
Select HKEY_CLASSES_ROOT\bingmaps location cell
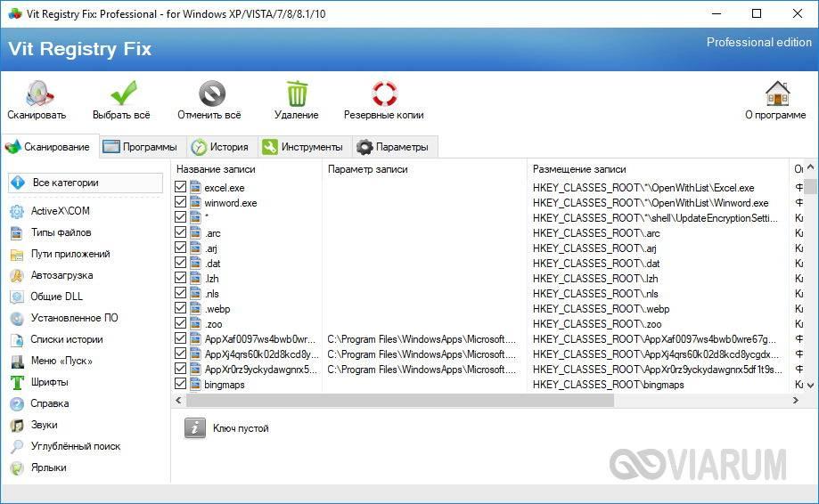coord(609,385)
